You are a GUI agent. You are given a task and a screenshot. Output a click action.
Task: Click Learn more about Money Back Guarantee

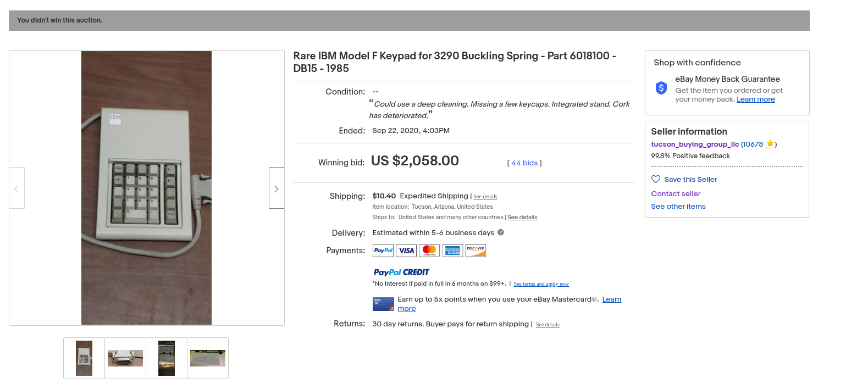click(755, 99)
